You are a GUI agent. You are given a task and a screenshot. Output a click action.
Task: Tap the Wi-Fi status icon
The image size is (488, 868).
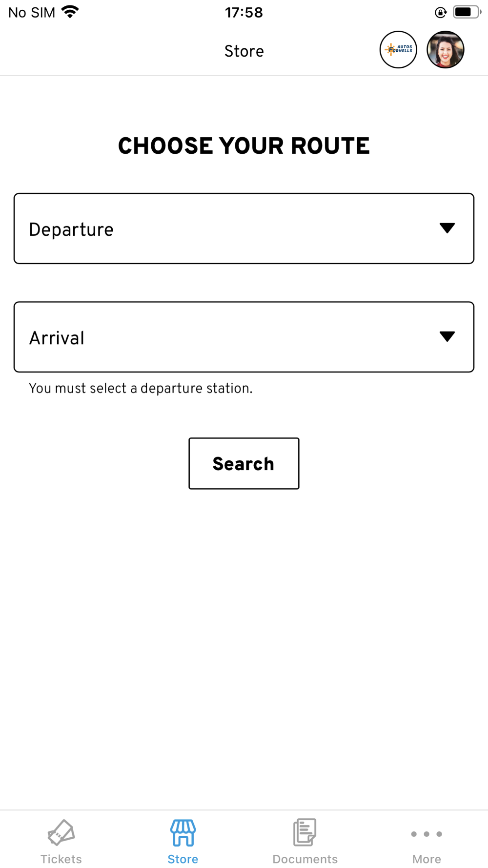pyautogui.click(x=70, y=12)
